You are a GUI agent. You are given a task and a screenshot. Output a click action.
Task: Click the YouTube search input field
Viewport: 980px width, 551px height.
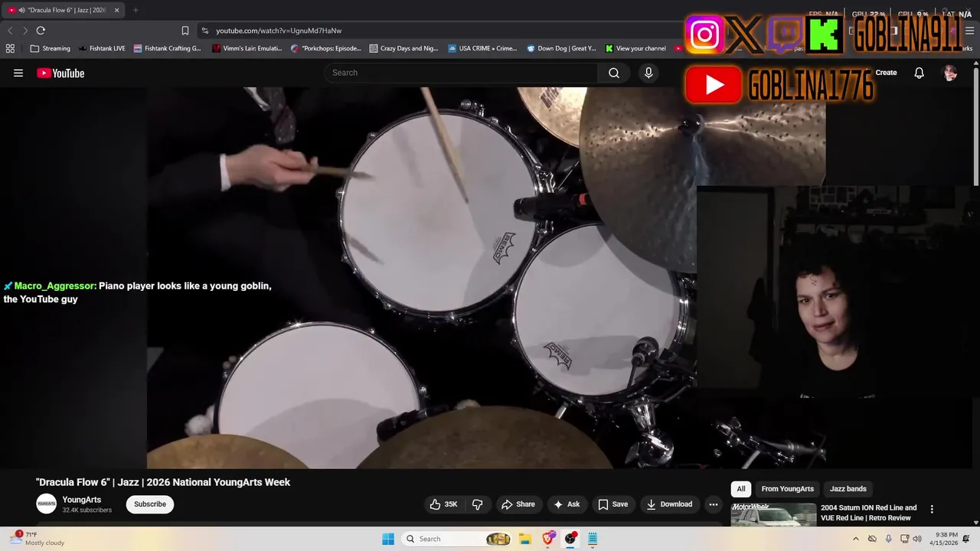click(462, 73)
